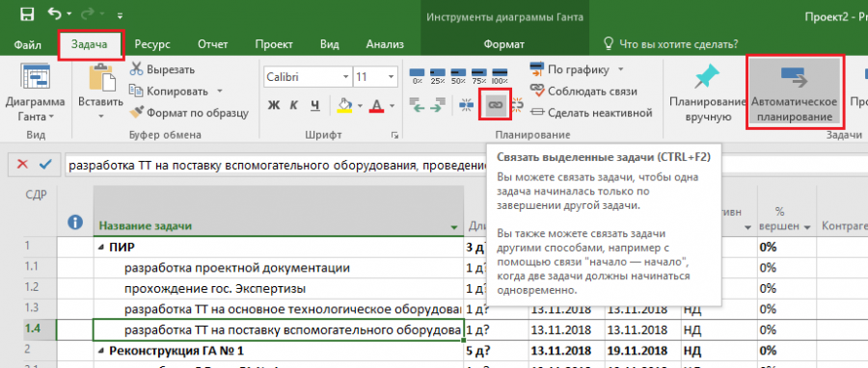Click the Indent task green right arrow
The width and height of the screenshot is (868, 368).
click(x=437, y=104)
